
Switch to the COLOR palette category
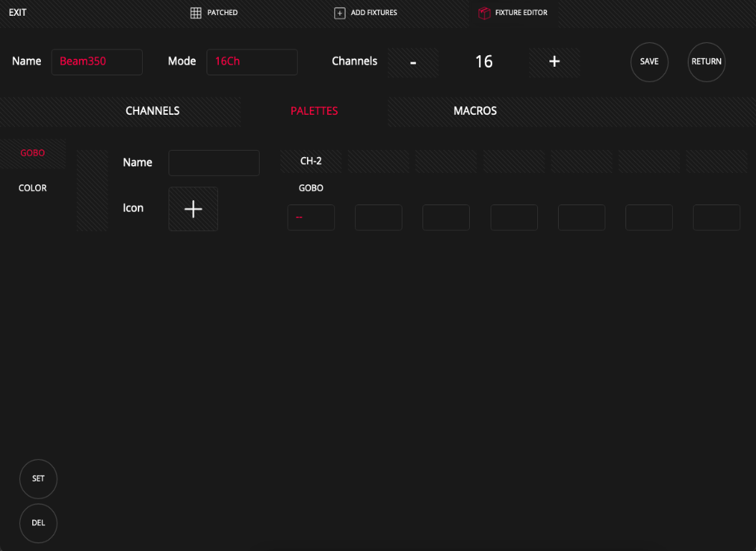pyautogui.click(x=32, y=188)
